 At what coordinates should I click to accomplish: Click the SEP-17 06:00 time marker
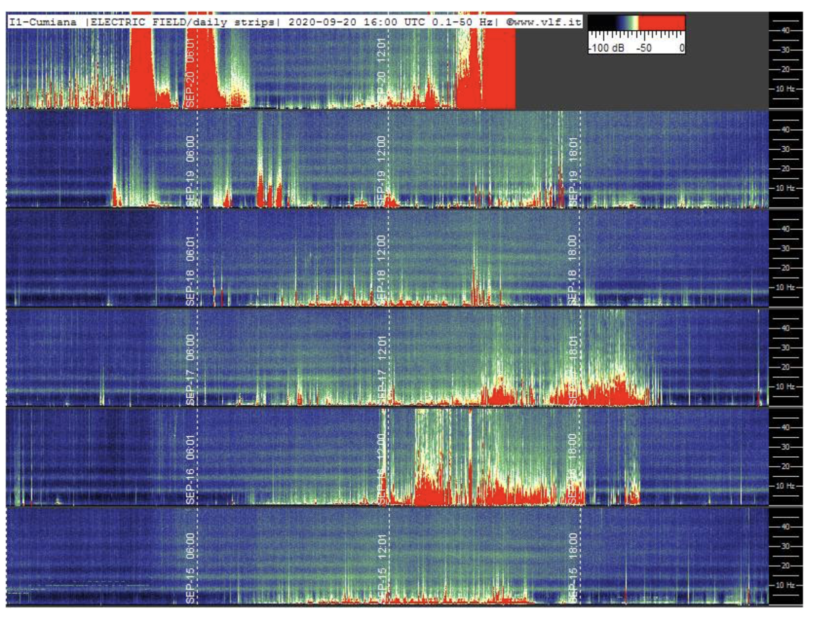191,369
